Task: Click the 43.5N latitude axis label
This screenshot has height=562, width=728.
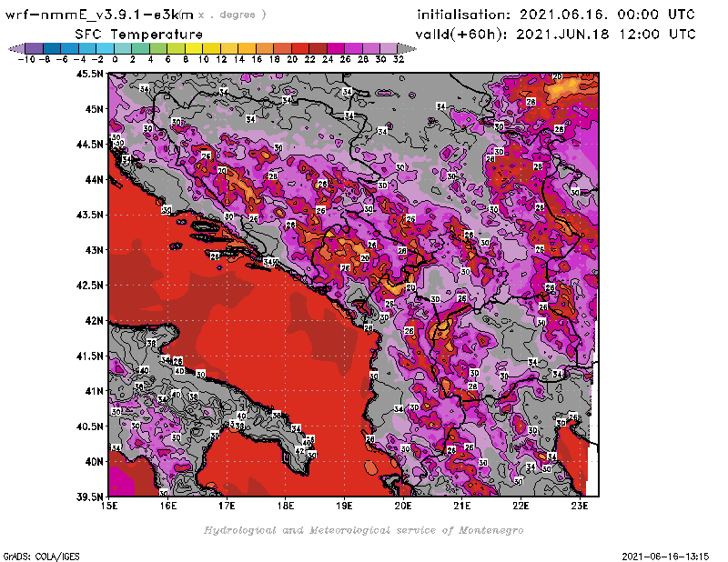Action: 89,215
